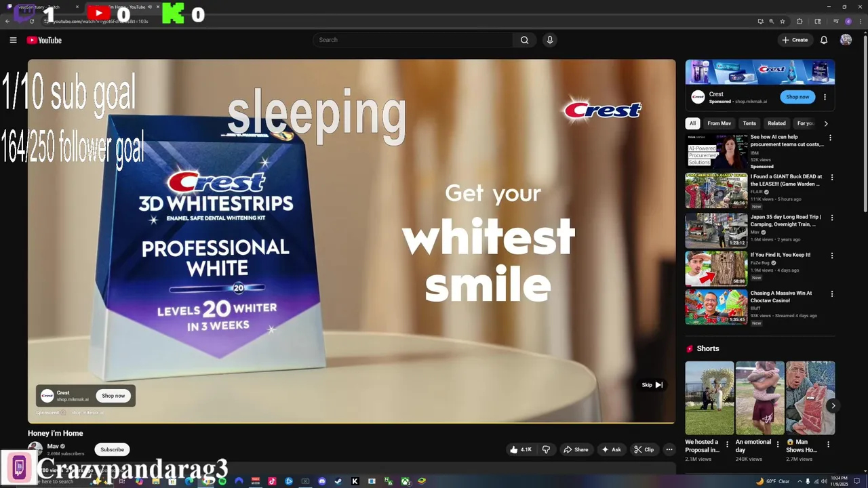Viewport: 868px width, 488px height.
Task: Like the video with 4.1K likes
Action: (x=521, y=449)
